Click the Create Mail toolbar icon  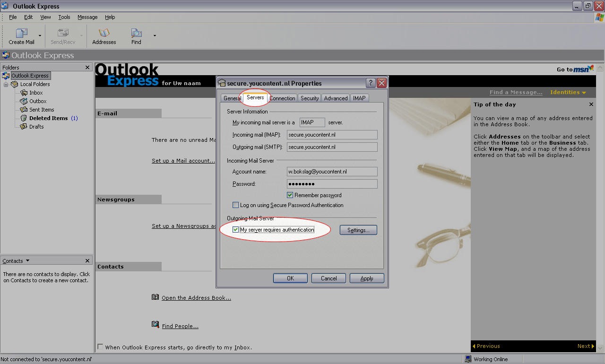[x=22, y=34]
